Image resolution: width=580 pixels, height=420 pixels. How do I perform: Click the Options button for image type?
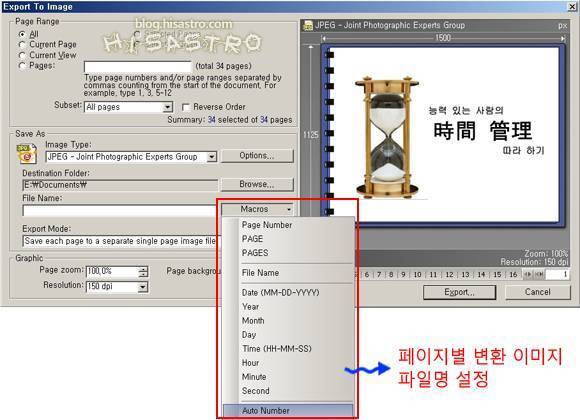[257, 156]
